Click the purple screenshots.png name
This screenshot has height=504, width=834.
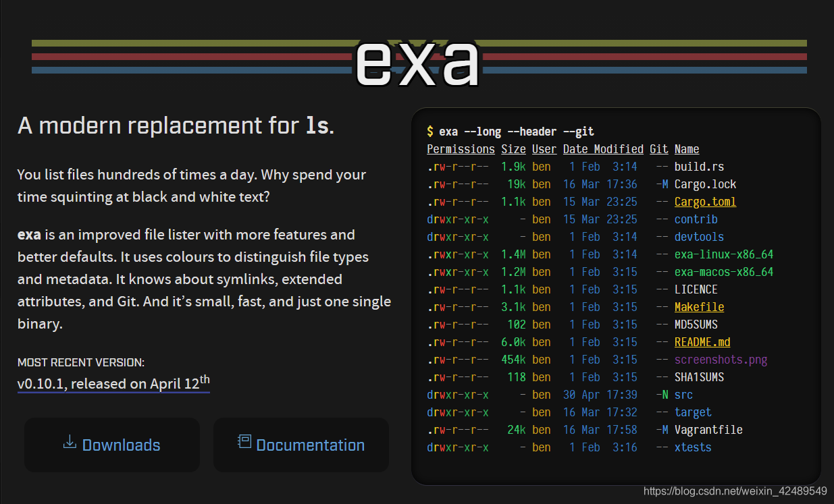tap(721, 360)
